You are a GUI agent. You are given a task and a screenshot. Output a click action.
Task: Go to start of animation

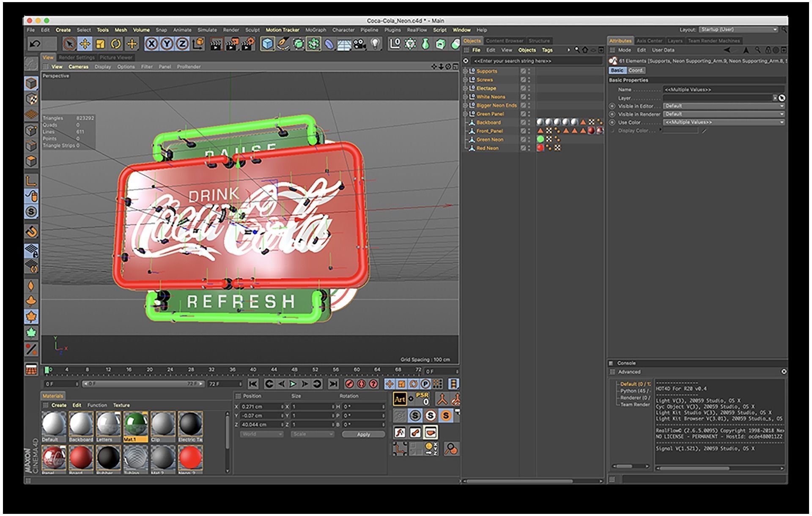[x=253, y=384]
